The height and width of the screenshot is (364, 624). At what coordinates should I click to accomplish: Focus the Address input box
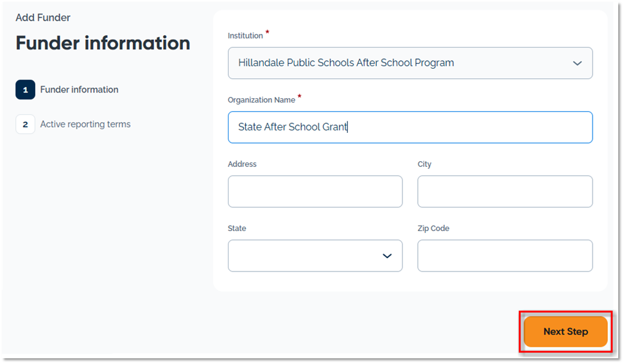pos(315,191)
